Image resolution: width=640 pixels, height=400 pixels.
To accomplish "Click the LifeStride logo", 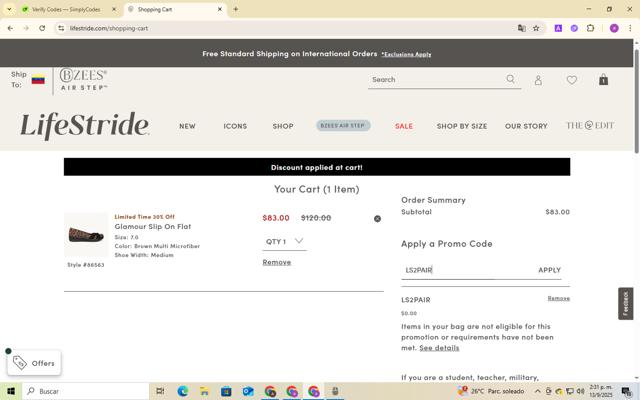I will tap(84, 125).
